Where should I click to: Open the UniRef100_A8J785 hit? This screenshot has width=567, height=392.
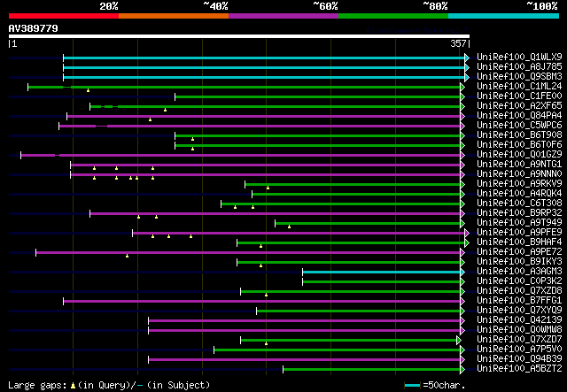[x=519, y=66]
